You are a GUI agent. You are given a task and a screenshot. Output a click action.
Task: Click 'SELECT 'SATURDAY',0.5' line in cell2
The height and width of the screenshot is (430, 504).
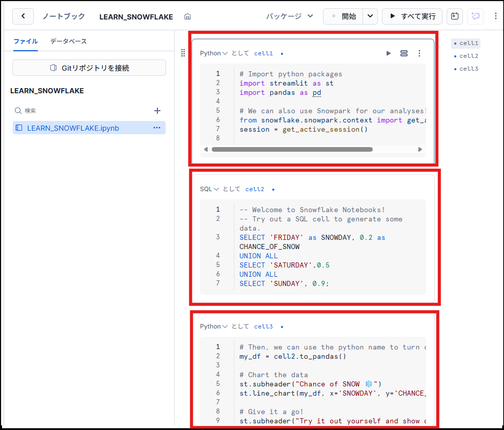click(x=285, y=265)
